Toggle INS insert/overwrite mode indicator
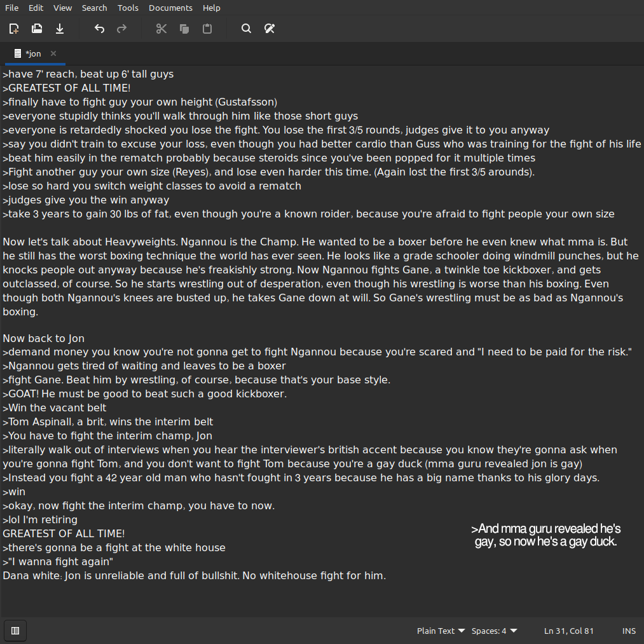The height and width of the screenshot is (644, 644). click(629, 631)
